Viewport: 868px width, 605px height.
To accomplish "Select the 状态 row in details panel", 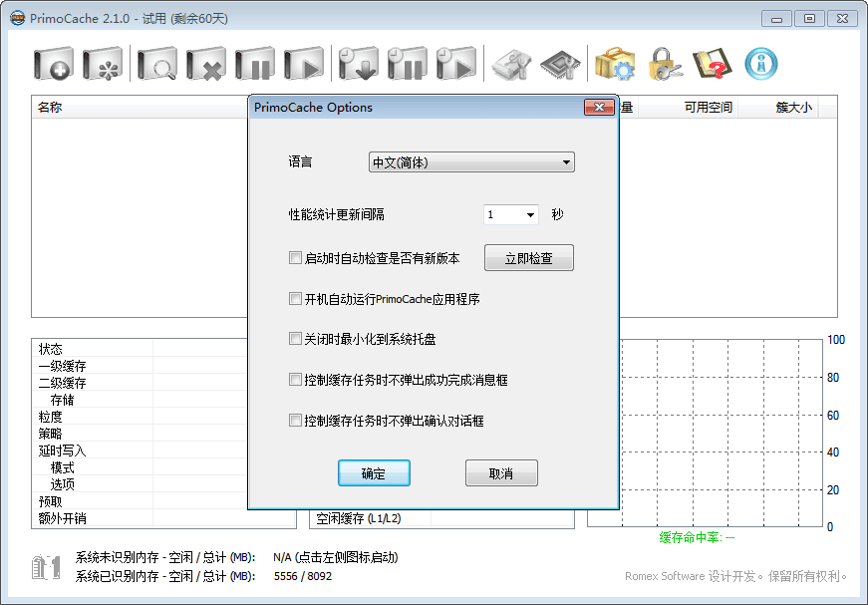I will click(x=139, y=349).
